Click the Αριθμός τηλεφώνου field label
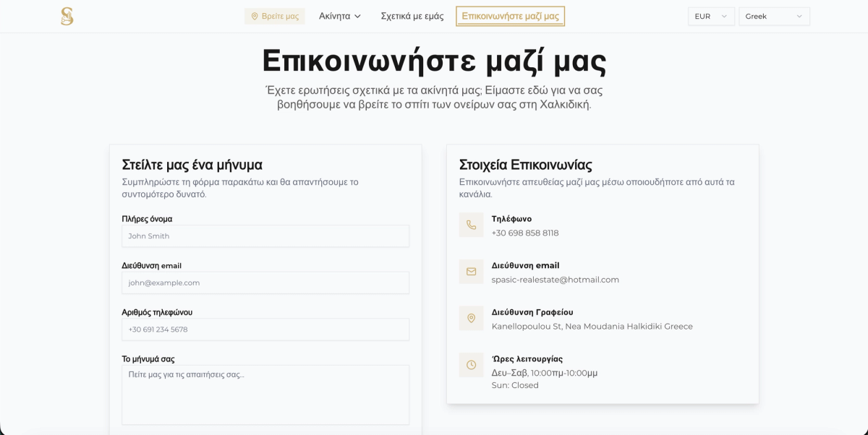Viewport: 868px width, 435px height. point(157,312)
